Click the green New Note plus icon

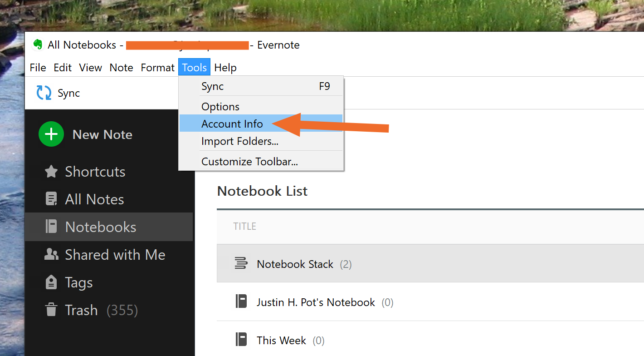pyautogui.click(x=51, y=134)
